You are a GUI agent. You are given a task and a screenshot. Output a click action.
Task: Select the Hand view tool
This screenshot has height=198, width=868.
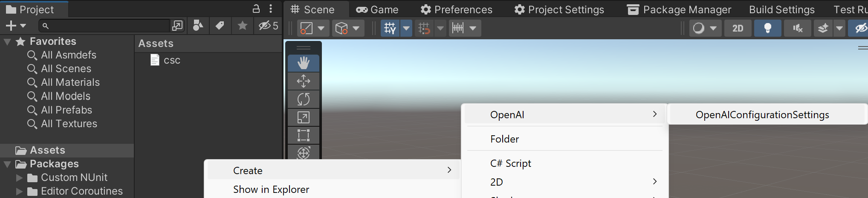(x=304, y=63)
